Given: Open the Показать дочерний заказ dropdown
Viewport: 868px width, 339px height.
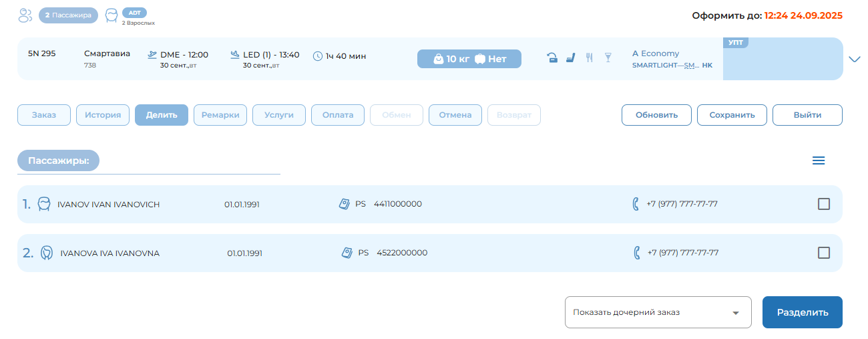Looking at the screenshot, I should coord(658,312).
